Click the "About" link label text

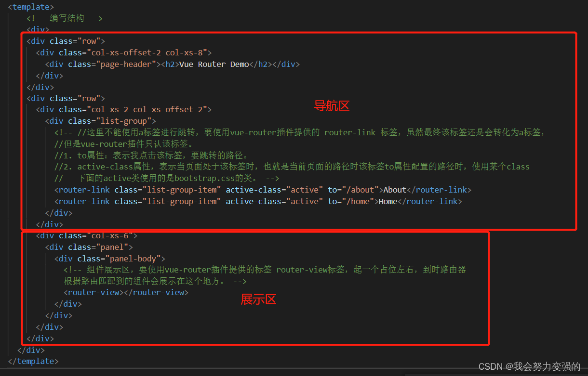[395, 190]
